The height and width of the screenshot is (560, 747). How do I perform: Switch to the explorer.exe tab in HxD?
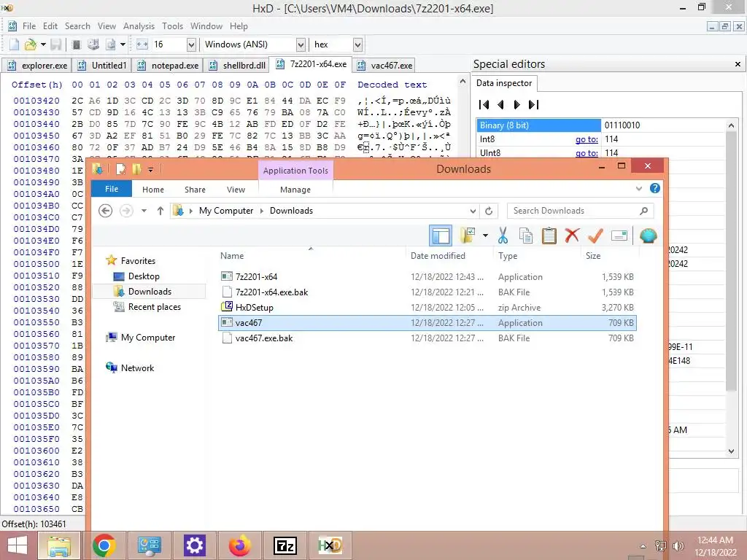[x=36, y=65]
